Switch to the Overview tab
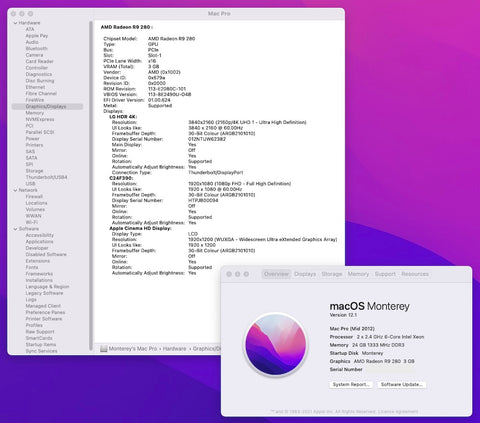480x423 pixels. point(276,274)
